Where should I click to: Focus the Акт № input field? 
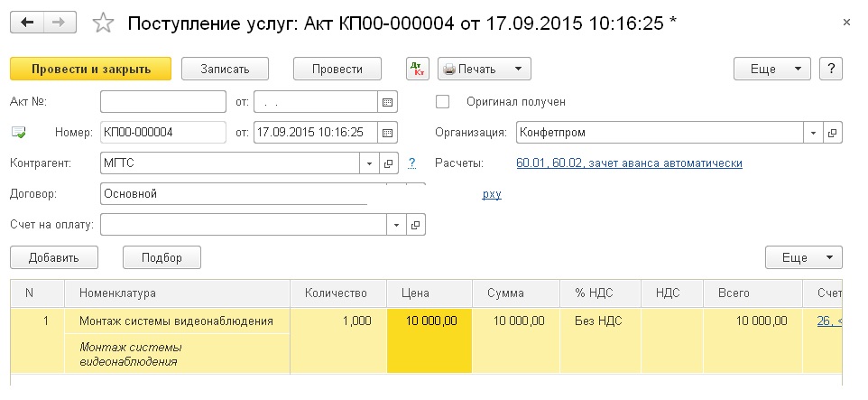pyautogui.click(x=163, y=102)
